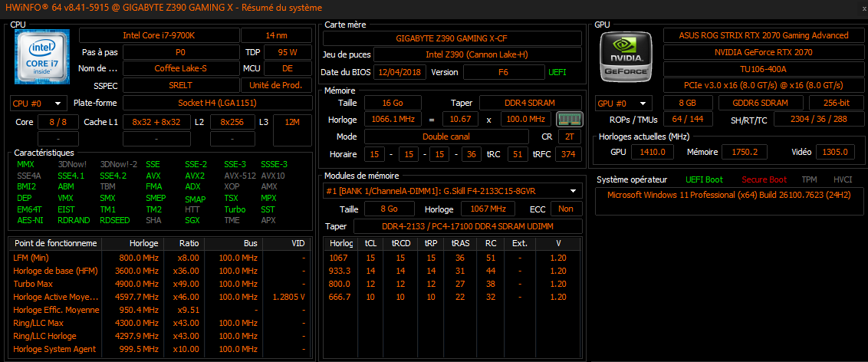The image size is (868, 362).
Task: Click the HWiNFO window title bar
Action: pyautogui.click(x=434, y=8)
